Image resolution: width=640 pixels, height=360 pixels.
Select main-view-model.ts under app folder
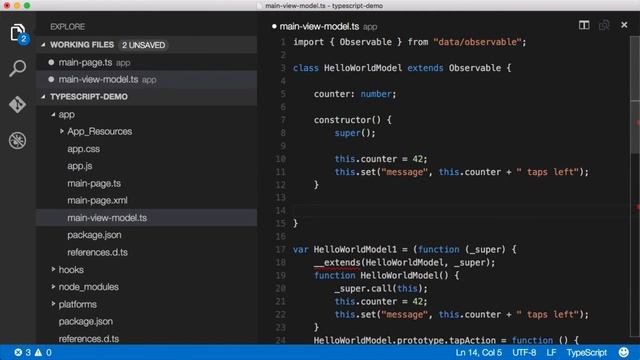[x=107, y=218]
